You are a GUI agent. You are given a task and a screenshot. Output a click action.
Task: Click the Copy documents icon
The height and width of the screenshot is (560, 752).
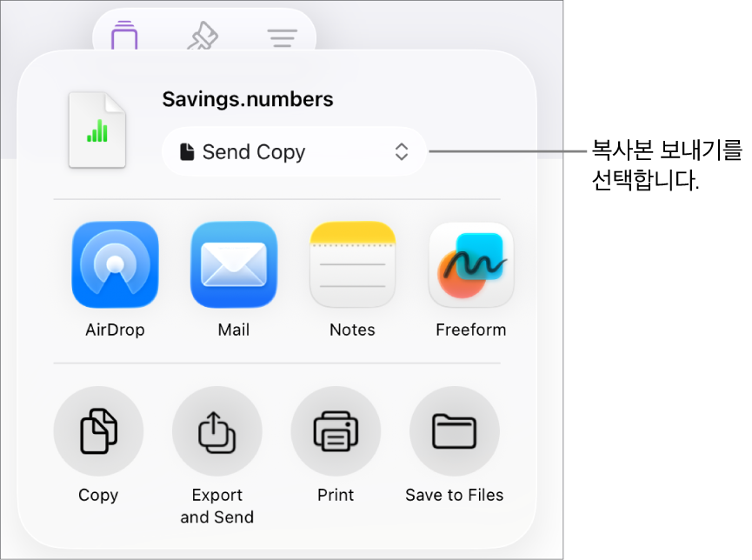click(x=98, y=431)
